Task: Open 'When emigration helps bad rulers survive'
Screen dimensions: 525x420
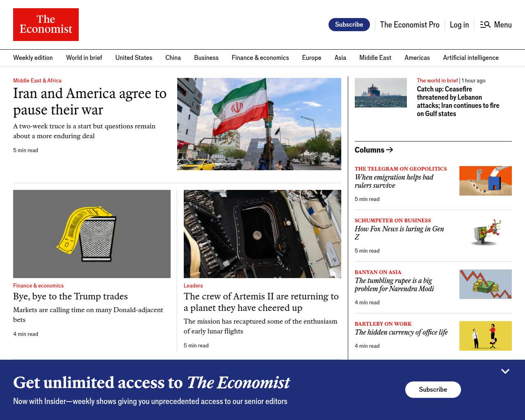Action: point(394,181)
